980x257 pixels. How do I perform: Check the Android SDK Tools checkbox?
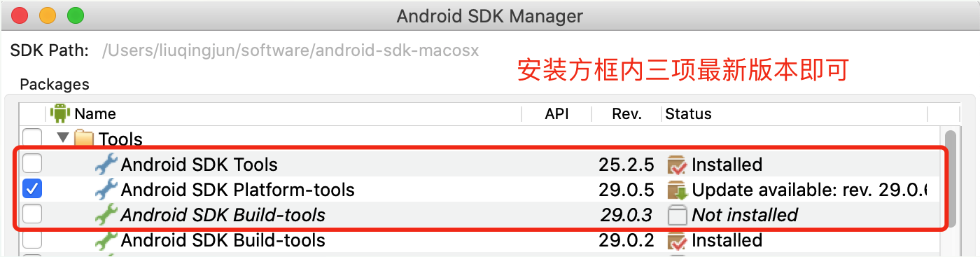[32, 165]
